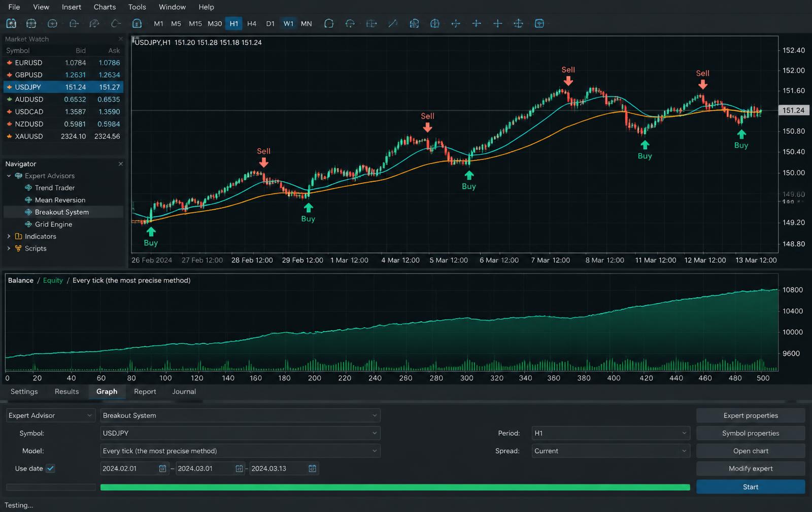
Task: Switch chart to D1 timeframe
Action: (x=270, y=23)
